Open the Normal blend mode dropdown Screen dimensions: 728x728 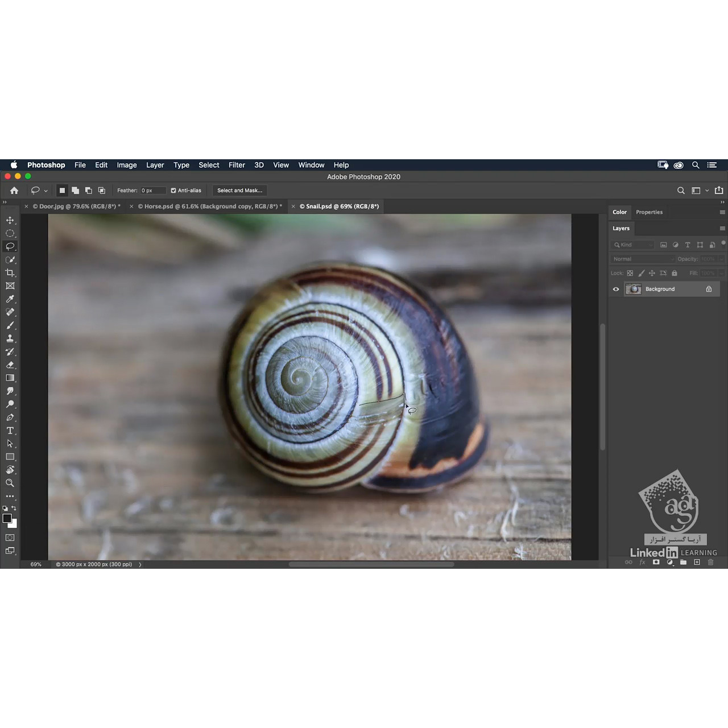tap(643, 259)
